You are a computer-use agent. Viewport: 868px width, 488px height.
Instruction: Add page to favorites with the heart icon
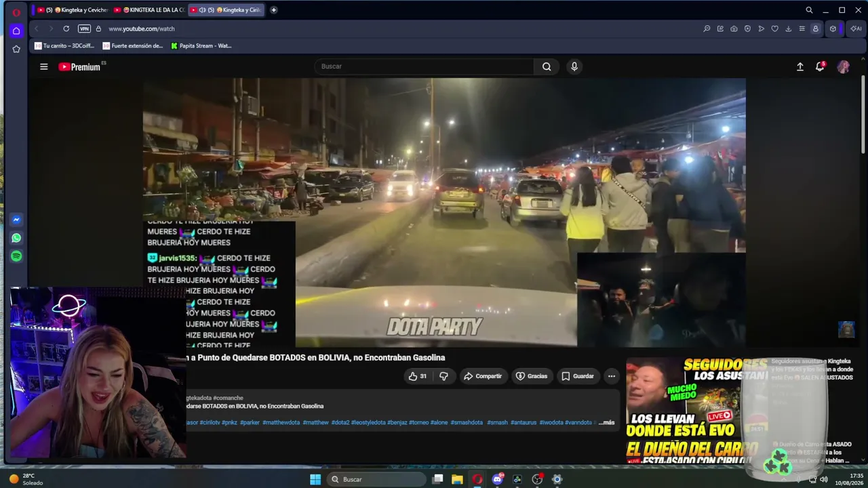pyautogui.click(x=774, y=28)
